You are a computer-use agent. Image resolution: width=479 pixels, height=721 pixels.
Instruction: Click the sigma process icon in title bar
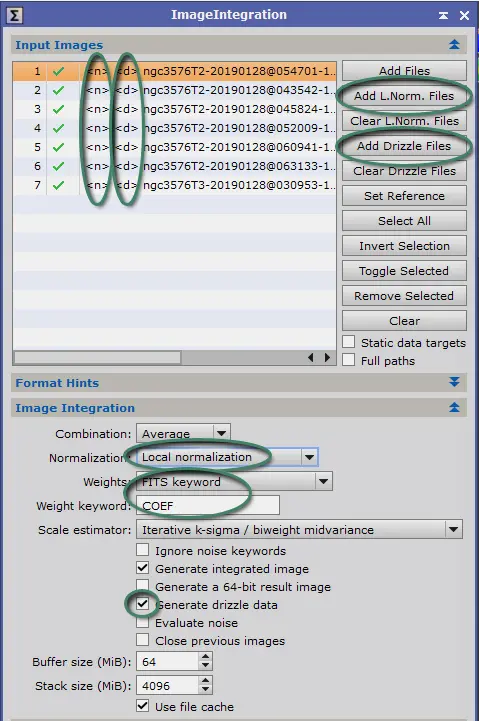pyautogui.click(x=14, y=15)
